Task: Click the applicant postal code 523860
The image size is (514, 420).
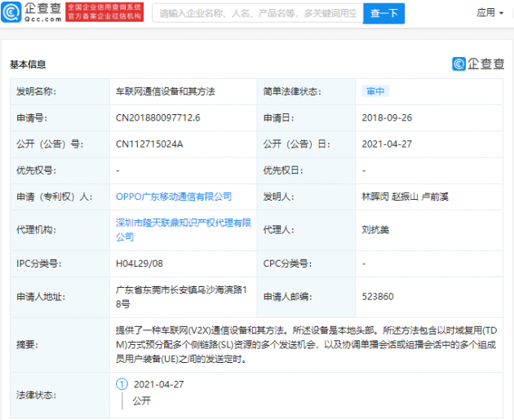Action: [378, 296]
